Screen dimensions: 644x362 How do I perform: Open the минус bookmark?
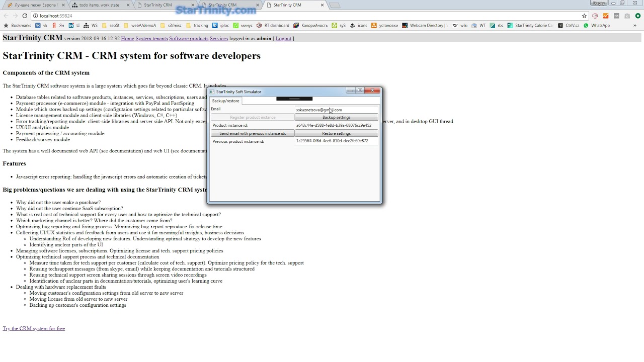[243, 26]
